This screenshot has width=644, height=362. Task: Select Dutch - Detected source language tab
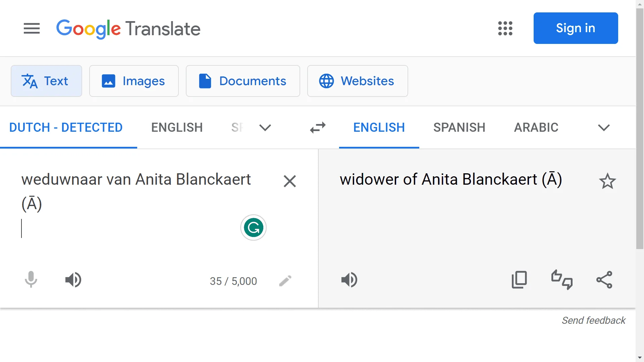click(66, 127)
